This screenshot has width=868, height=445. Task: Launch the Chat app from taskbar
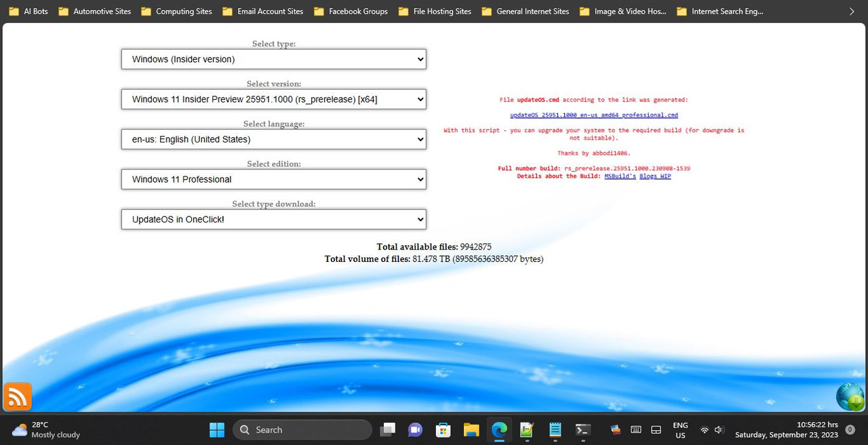(415, 429)
